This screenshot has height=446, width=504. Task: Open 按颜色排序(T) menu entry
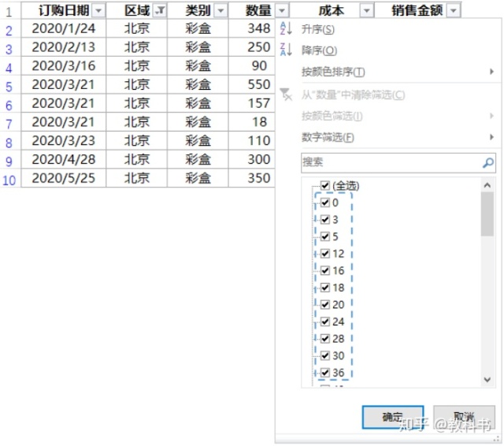coord(333,72)
